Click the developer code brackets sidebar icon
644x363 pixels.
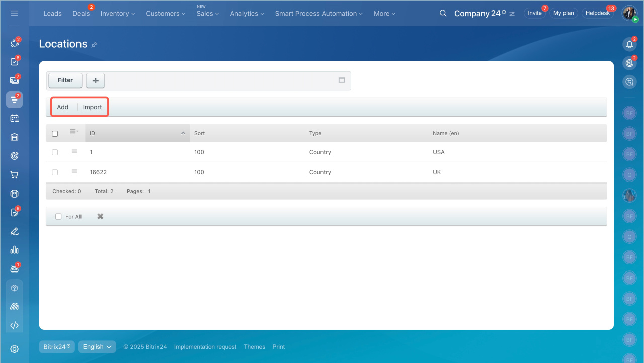(x=14, y=325)
